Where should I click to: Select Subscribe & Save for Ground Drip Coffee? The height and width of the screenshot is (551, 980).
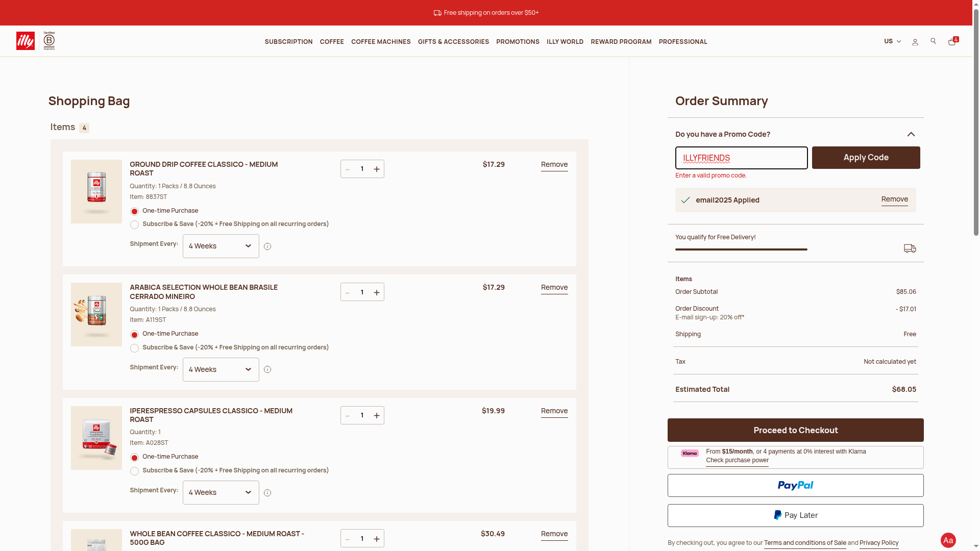[x=134, y=225]
